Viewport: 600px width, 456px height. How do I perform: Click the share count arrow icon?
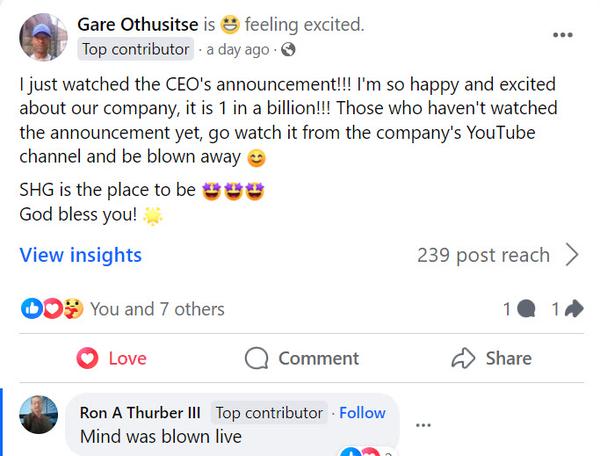pos(574,310)
